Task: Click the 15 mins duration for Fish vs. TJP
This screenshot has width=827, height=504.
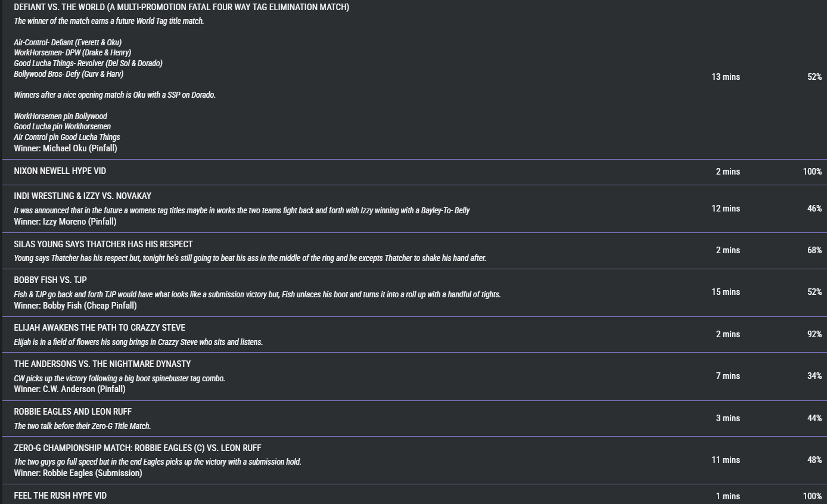Action: [725, 292]
